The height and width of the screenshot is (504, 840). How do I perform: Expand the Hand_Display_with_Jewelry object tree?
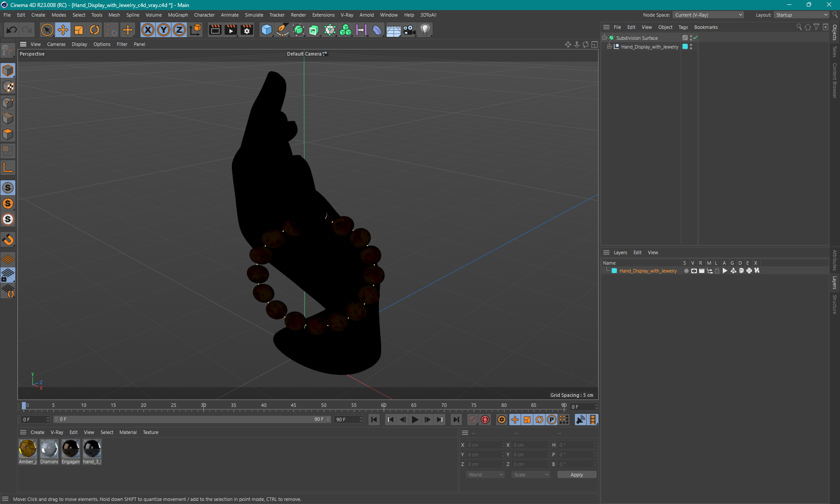coord(609,47)
